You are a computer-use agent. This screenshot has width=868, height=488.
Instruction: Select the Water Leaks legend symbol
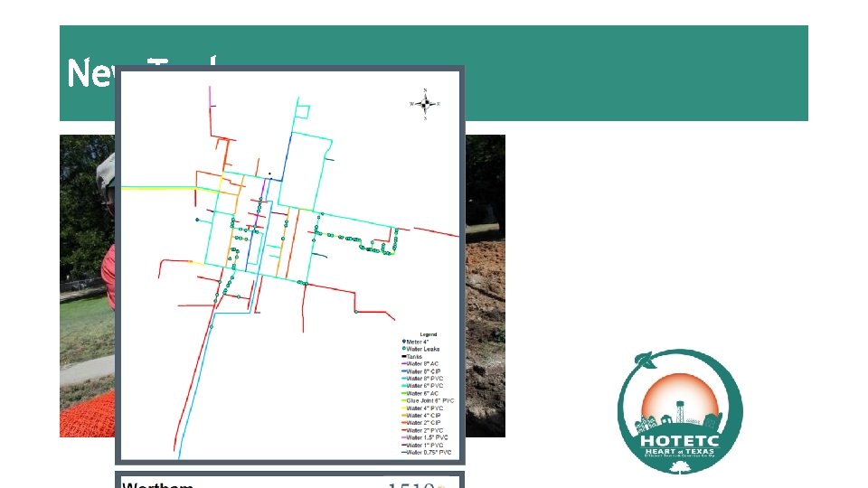point(403,349)
